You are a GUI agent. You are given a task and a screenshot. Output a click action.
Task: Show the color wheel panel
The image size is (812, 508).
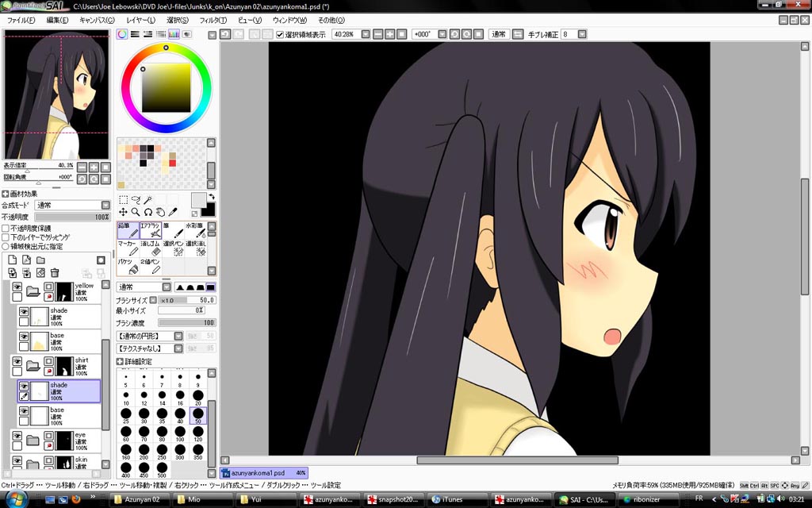click(121, 34)
